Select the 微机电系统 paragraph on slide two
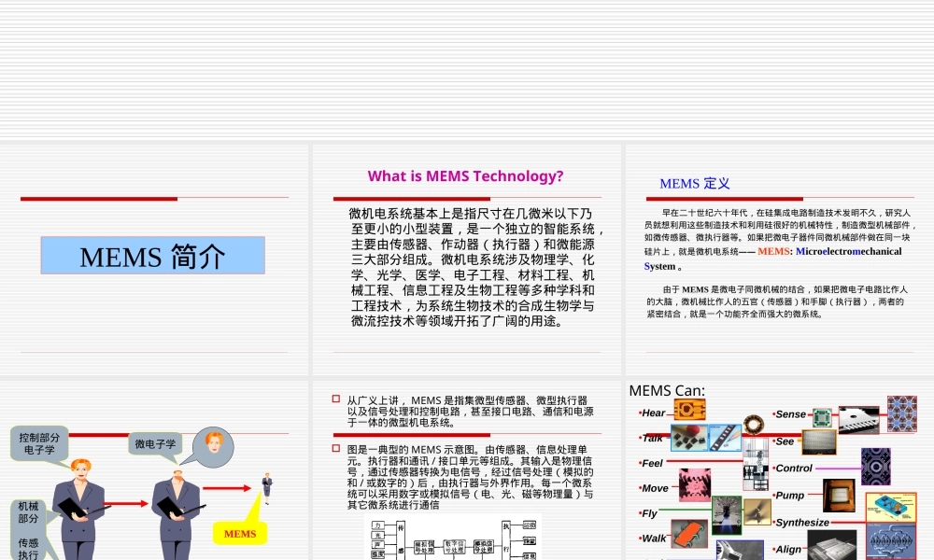934x560 pixels. [x=476, y=267]
